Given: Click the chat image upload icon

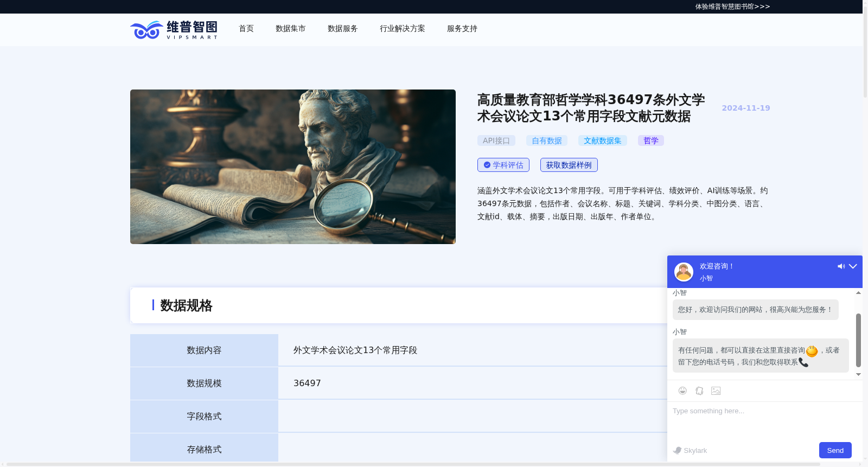Looking at the screenshot, I should [716, 391].
